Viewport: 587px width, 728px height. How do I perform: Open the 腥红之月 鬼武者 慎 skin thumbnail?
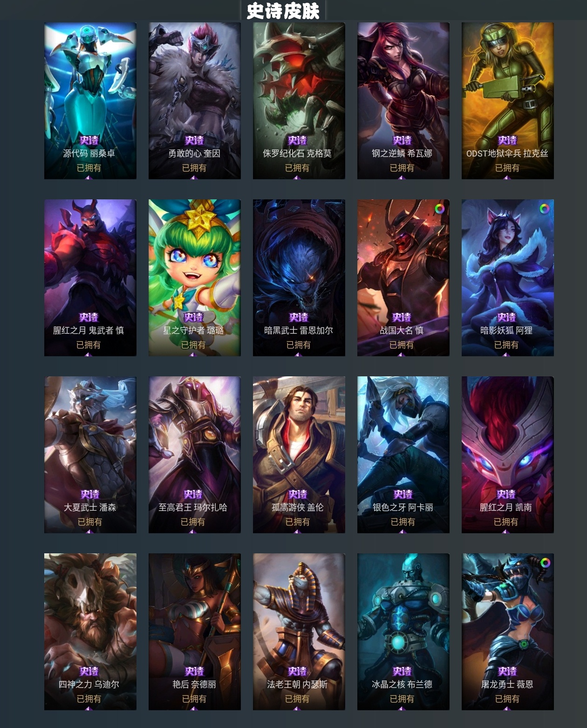pyautogui.click(x=90, y=278)
